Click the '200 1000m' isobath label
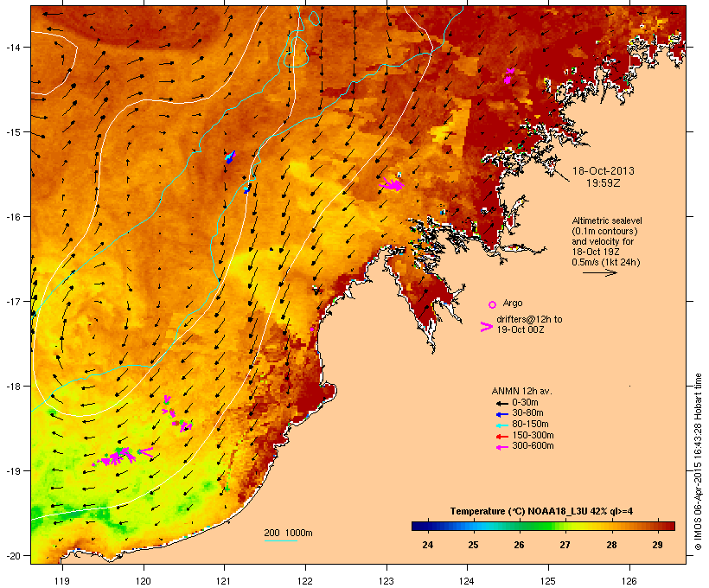This screenshot has height=588, width=709. coord(289,533)
